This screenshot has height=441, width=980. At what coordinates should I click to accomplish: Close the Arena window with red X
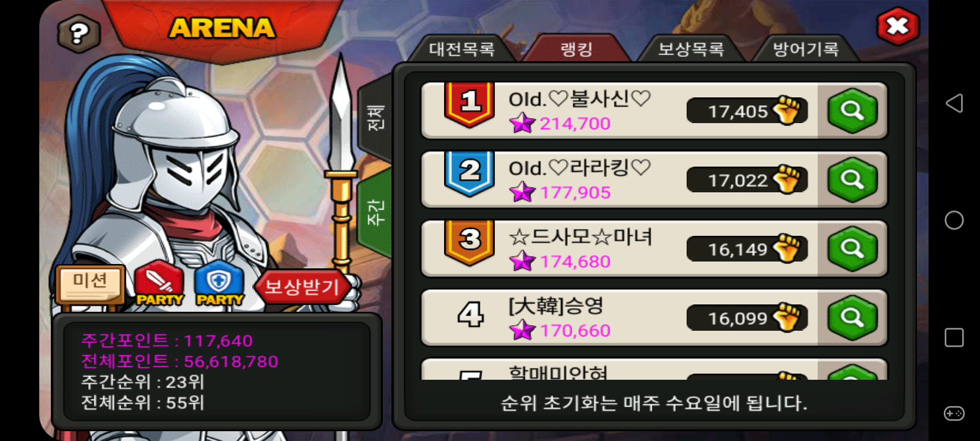click(897, 26)
